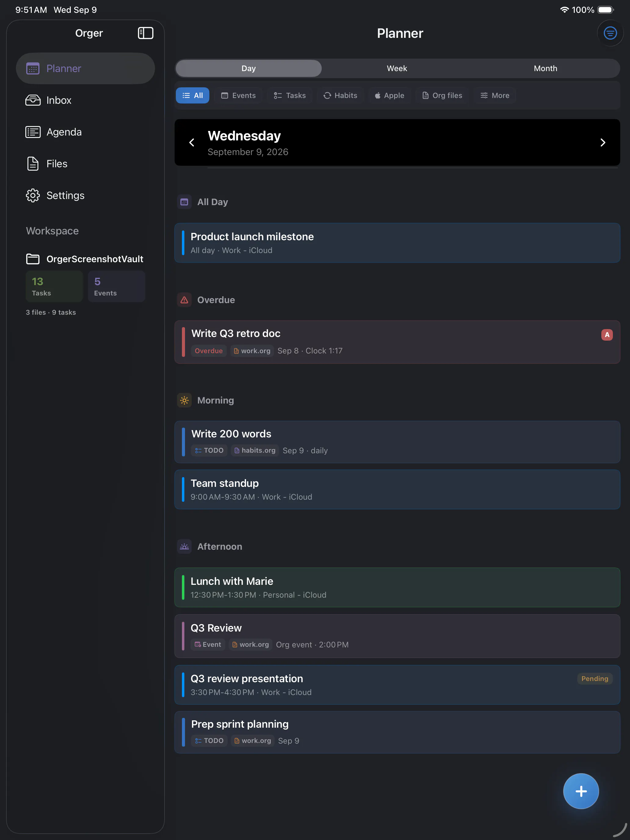Image resolution: width=630 pixels, height=840 pixels.
Task: Click the Morning sun icon
Action: 184,400
